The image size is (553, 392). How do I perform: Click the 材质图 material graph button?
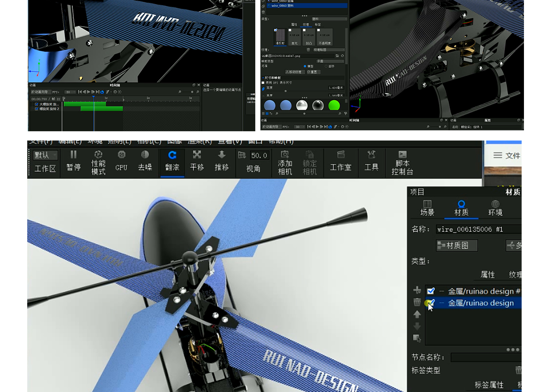point(457,246)
